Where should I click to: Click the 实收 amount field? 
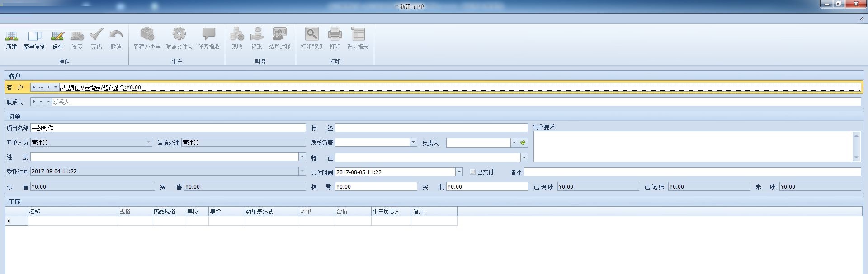coord(487,186)
